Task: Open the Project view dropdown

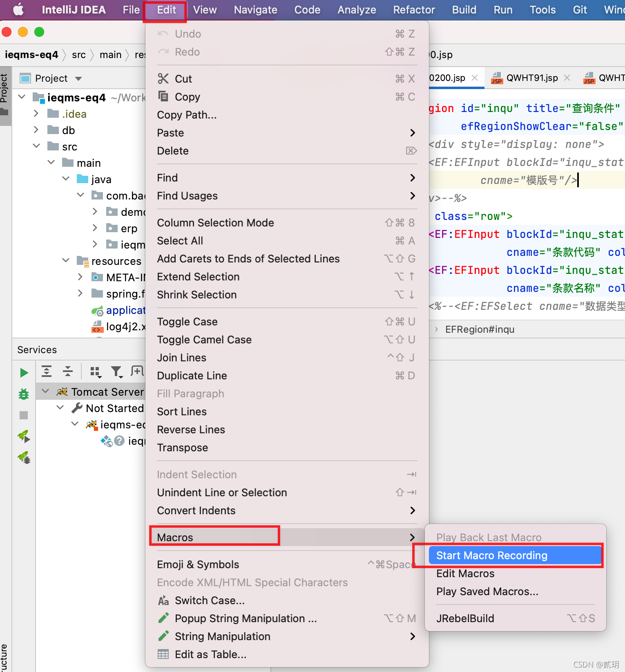Action: point(79,78)
